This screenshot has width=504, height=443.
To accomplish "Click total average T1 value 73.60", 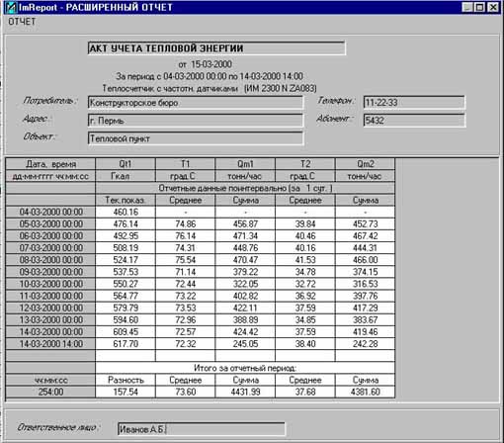I will click(x=185, y=392).
